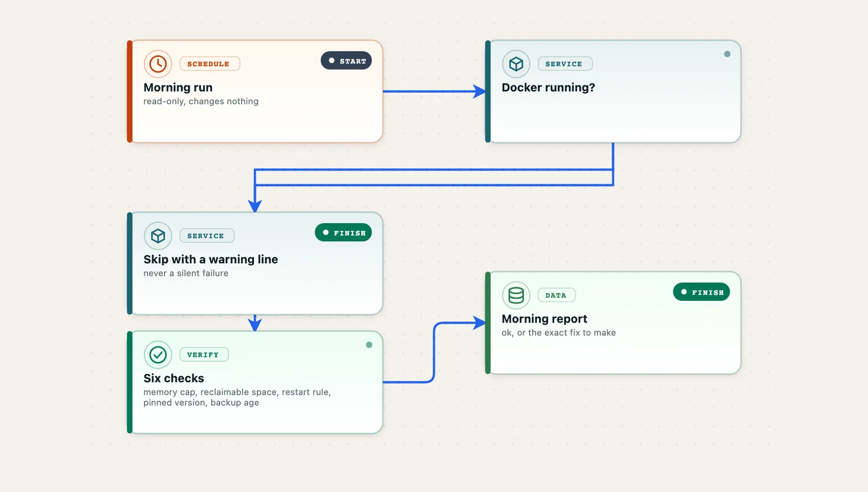
Task: Select 'never a silent failure' subtitle
Action: pyautogui.click(x=186, y=273)
